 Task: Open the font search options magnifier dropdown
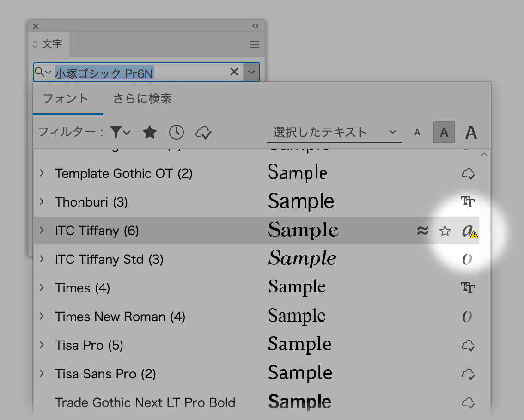[x=43, y=72]
